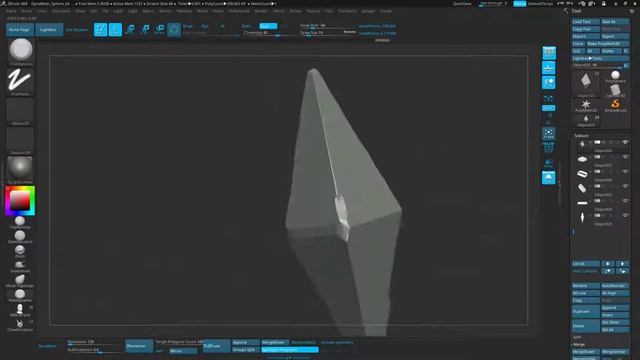The height and width of the screenshot is (360, 640).
Task: Click Make PolyMesh3D button
Action: point(607,44)
